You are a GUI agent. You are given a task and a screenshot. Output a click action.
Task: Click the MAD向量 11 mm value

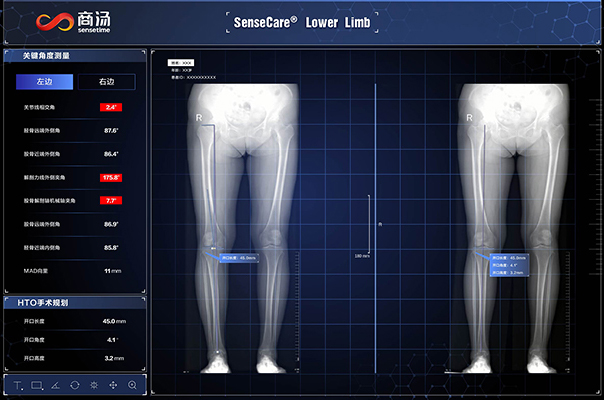pos(112,271)
